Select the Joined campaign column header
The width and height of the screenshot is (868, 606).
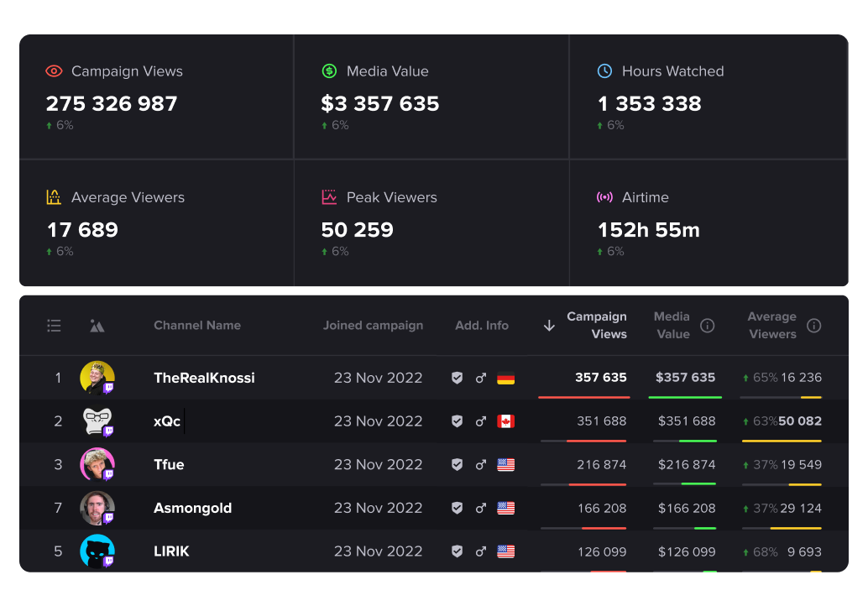[374, 325]
